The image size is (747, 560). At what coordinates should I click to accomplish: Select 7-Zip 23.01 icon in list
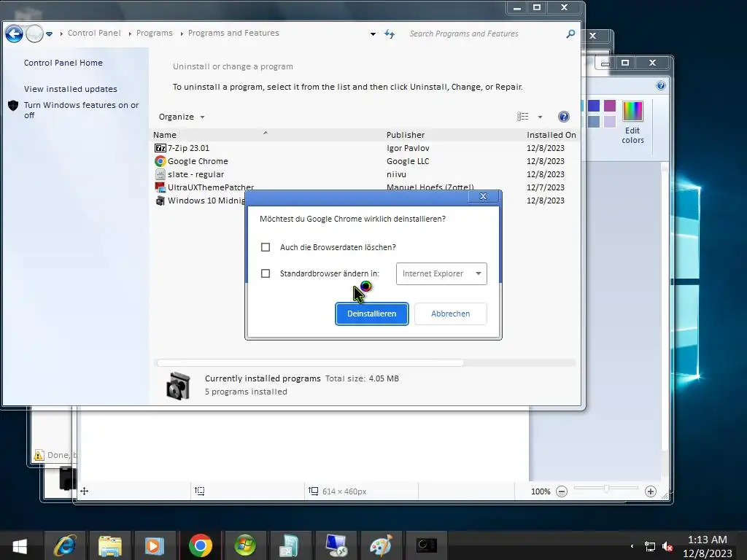click(x=160, y=148)
